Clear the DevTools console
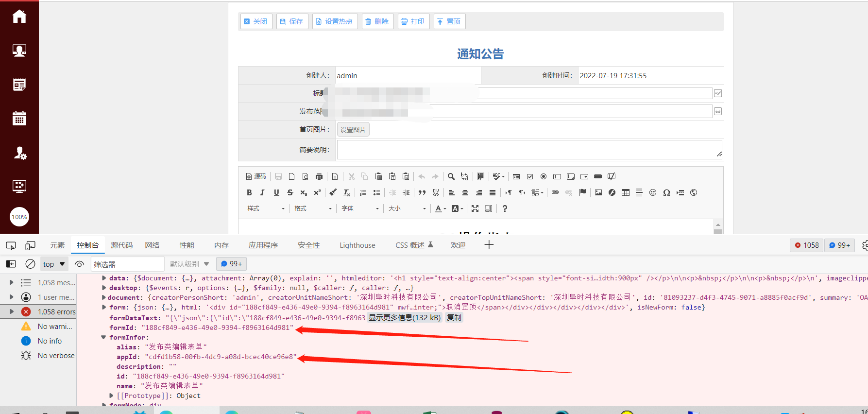 (30, 264)
